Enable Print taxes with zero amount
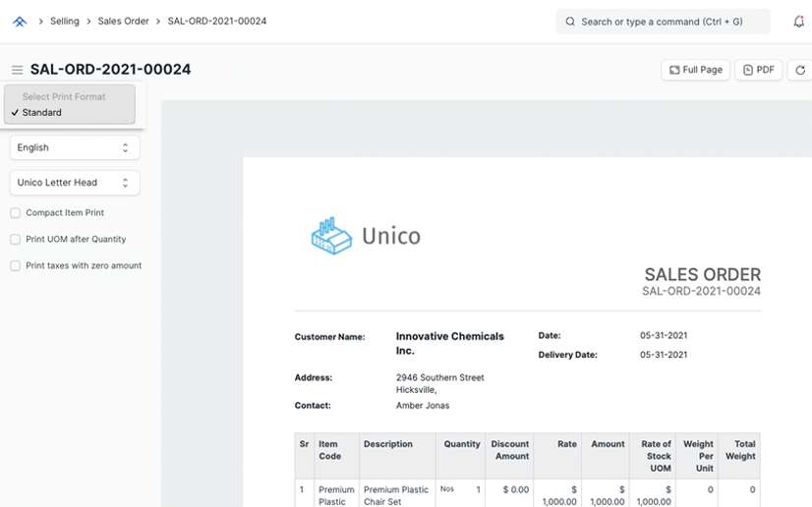 [x=16, y=266]
